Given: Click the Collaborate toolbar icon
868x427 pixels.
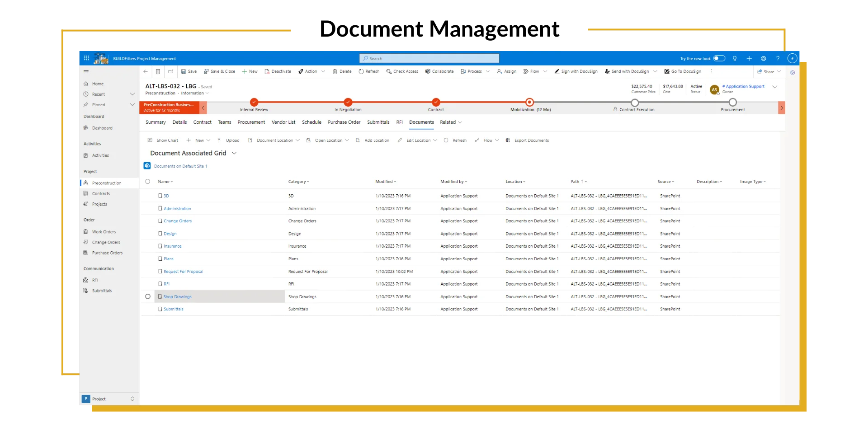Looking at the screenshot, I should coord(439,71).
